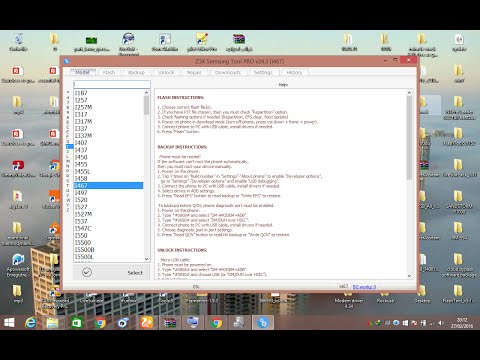This screenshot has width=480, height=360.
Task: Pick model I527M in the list
Action: click(108, 214)
